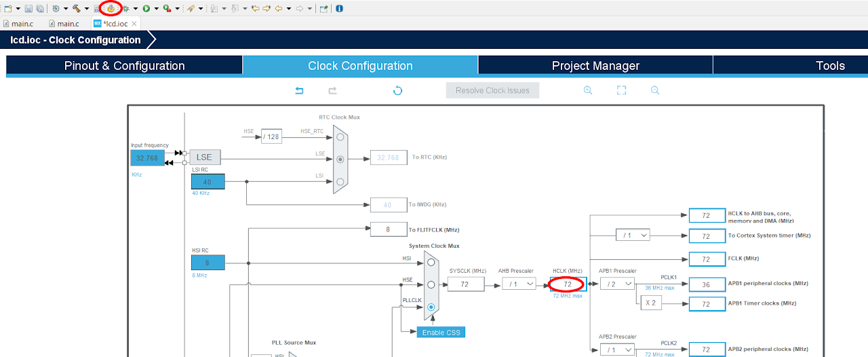
Task: Reset the clock configuration with the refresh icon
Action: [x=398, y=90]
